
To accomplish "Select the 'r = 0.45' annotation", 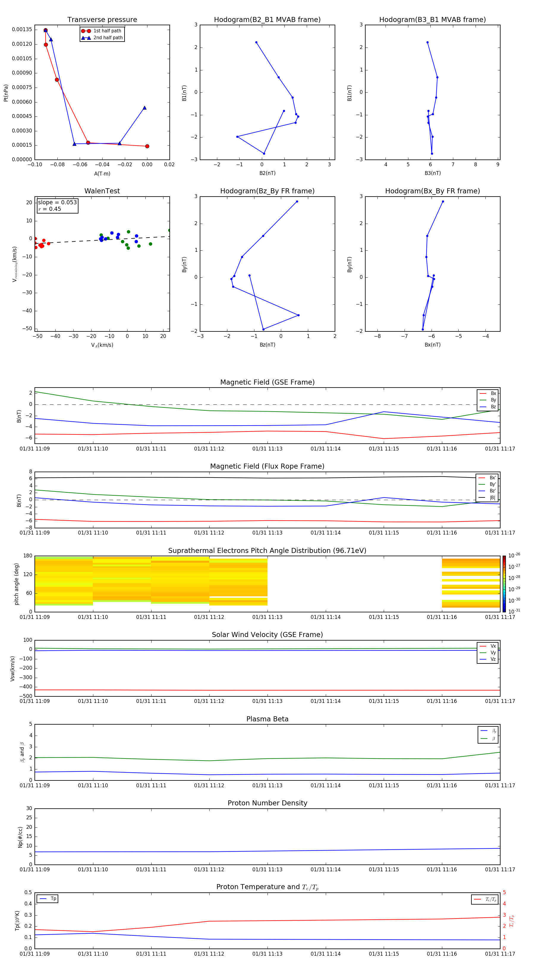I will pos(50,209).
